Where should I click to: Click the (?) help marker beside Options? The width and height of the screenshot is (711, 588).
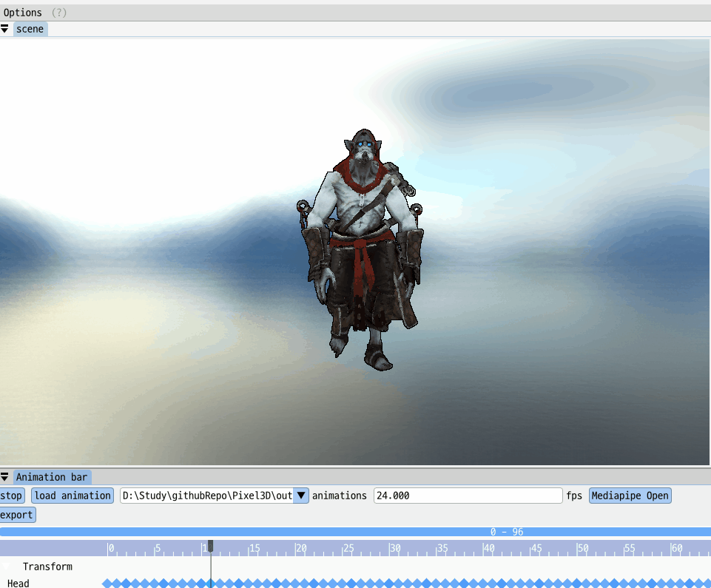pos(59,13)
